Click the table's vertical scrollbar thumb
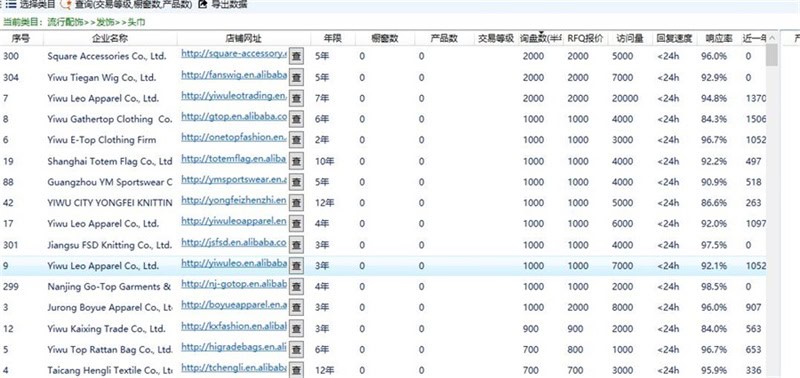 (772, 55)
